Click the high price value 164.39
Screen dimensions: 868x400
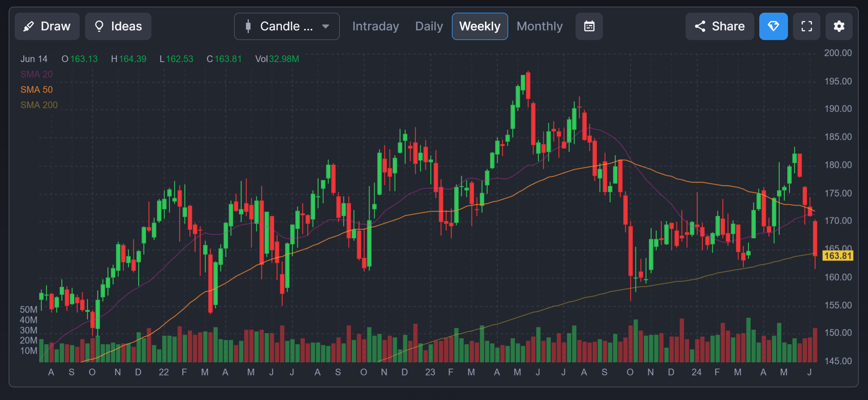pyautogui.click(x=132, y=59)
